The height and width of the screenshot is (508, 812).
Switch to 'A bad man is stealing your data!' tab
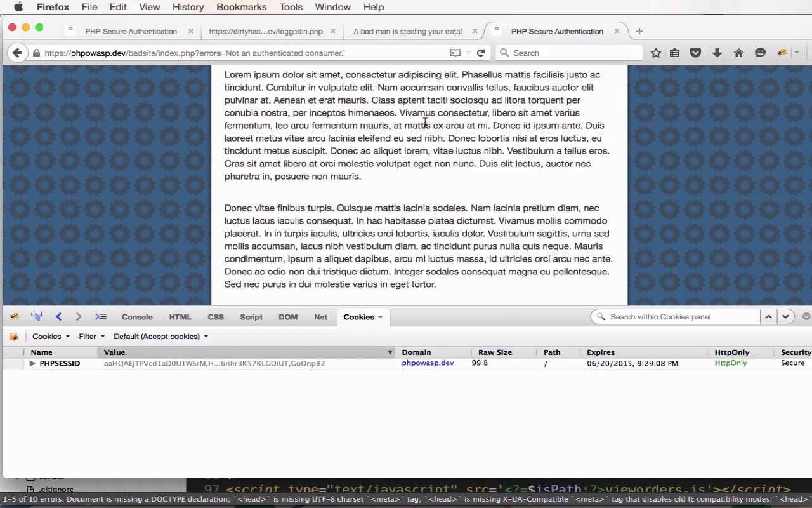point(407,31)
